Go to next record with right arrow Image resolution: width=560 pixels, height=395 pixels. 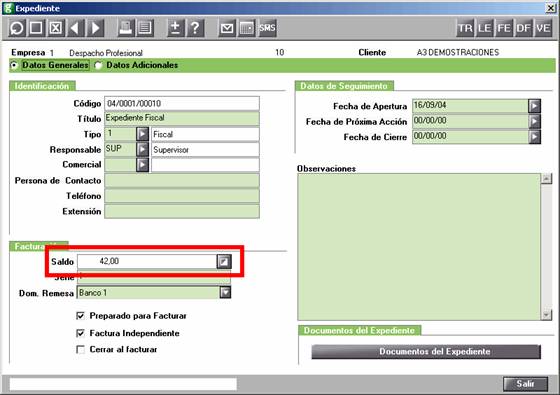[95, 28]
